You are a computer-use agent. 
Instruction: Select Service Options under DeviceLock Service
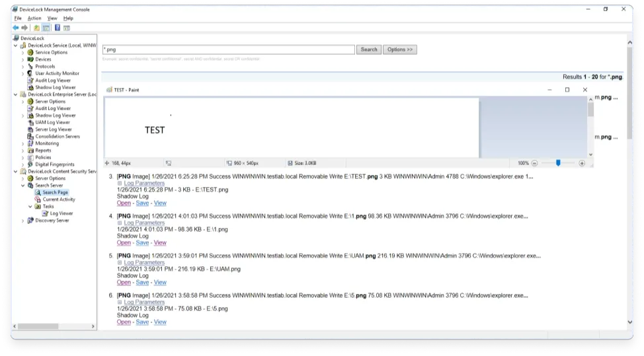pyautogui.click(x=51, y=52)
